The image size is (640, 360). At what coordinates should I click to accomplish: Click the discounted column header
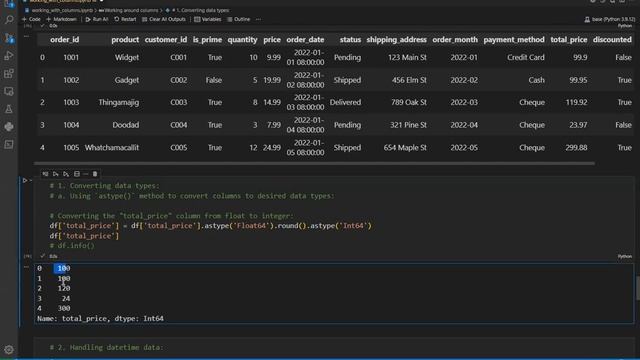click(x=612, y=40)
